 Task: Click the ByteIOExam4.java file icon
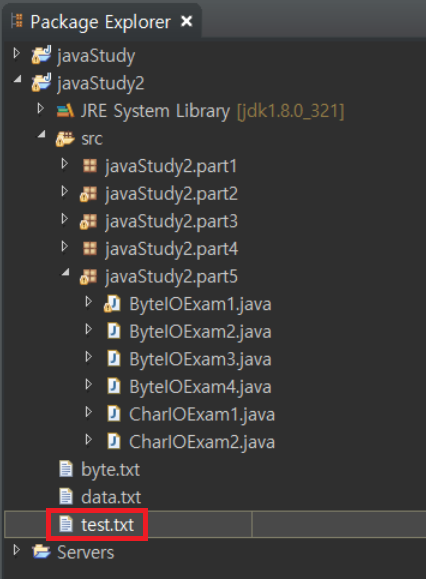click(x=114, y=387)
